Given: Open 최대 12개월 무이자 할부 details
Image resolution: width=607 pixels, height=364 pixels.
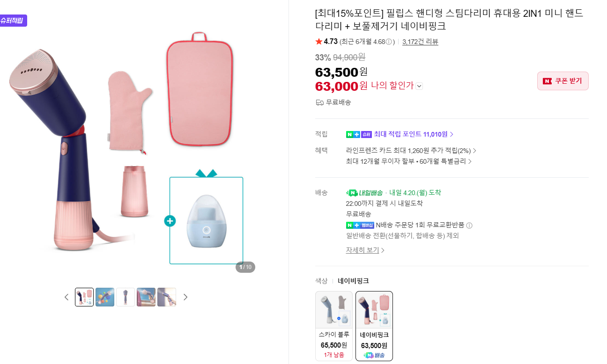Looking at the screenshot, I should (x=408, y=161).
